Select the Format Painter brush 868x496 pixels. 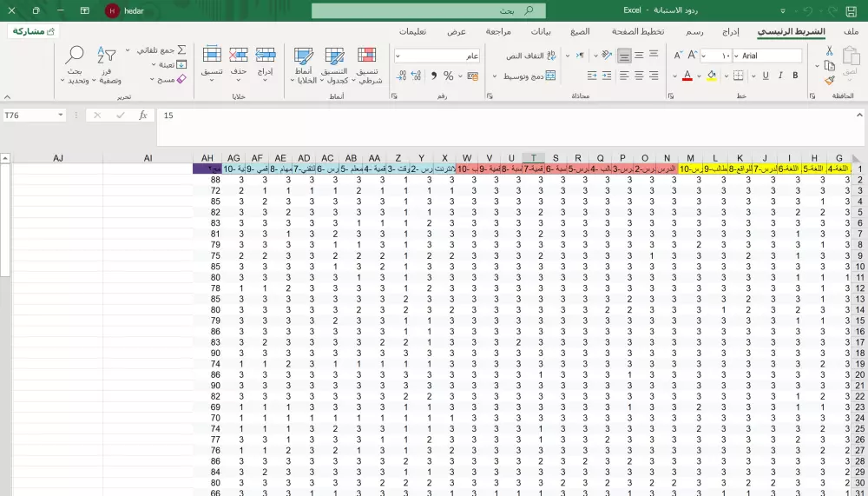pos(829,81)
